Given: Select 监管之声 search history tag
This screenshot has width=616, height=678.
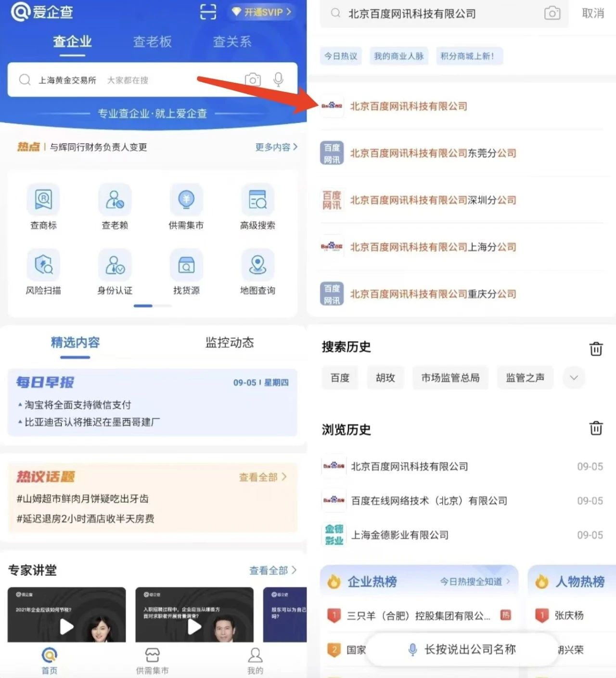Looking at the screenshot, I should pyautogui.click(x=525, y=378).
